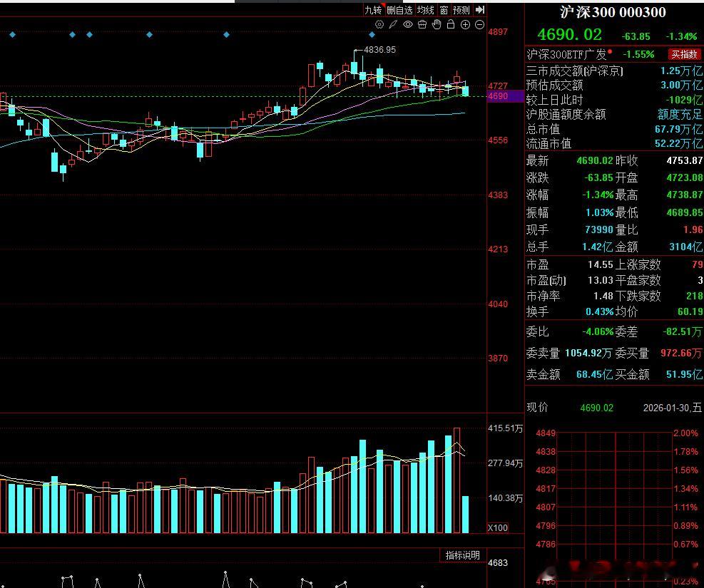Select 预估成交额 value 3.00万亿
The height and width of the screenshot is (588, 704).
681,85
